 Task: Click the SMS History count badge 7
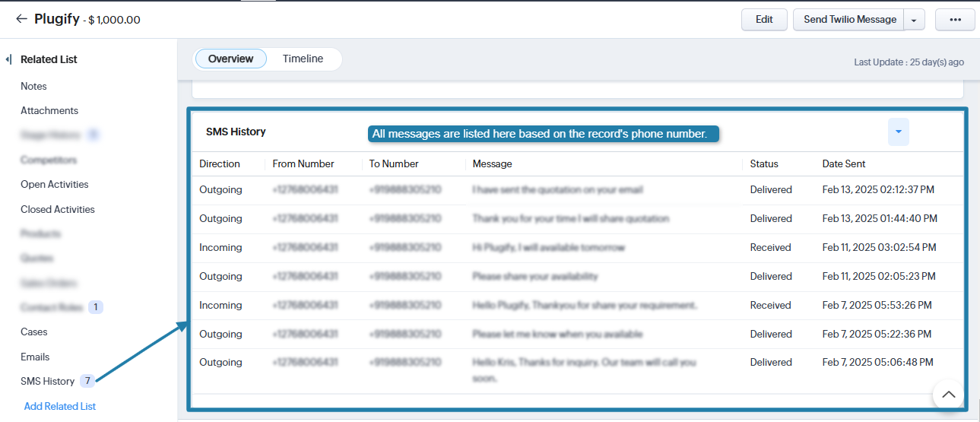87,381
